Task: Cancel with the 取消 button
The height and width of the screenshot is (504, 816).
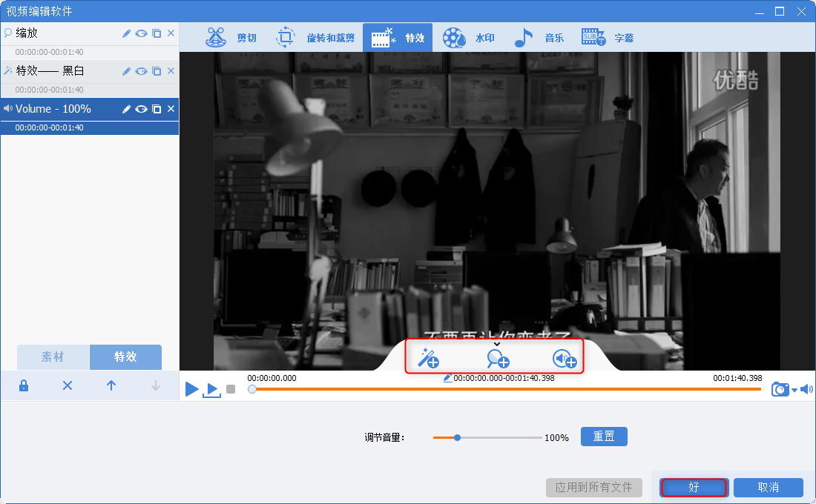Action: point(768,488)
